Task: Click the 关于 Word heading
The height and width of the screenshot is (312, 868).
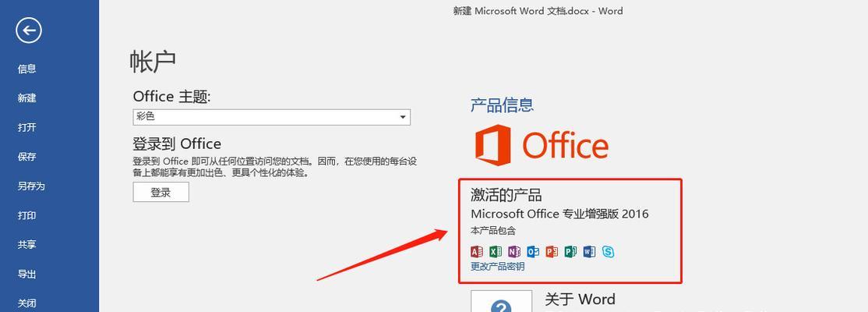Action: [x=580, y=300]
